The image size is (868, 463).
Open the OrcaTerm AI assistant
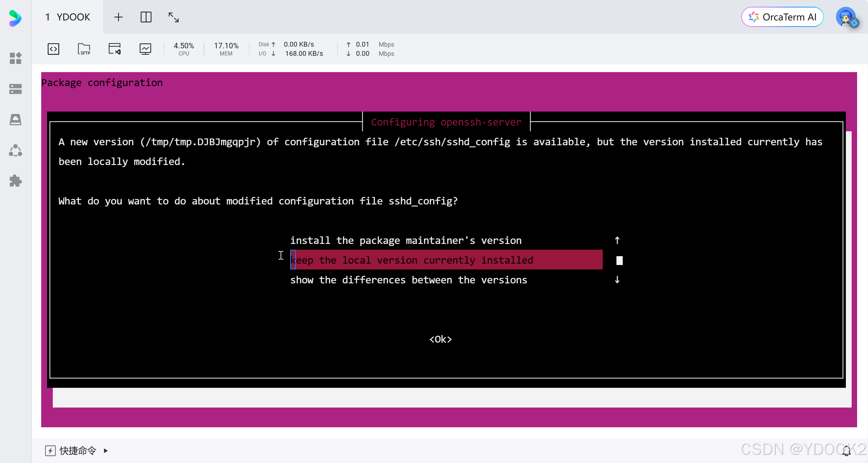coord(782,17)
